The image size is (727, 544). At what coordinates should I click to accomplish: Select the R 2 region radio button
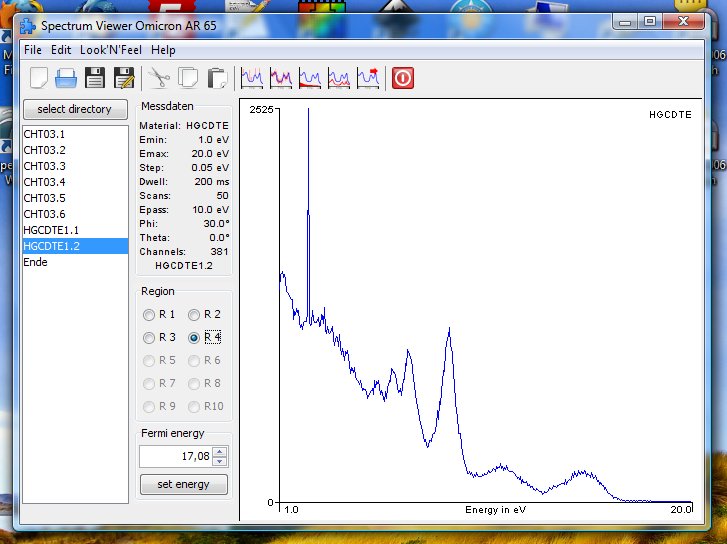pos(195,314)
